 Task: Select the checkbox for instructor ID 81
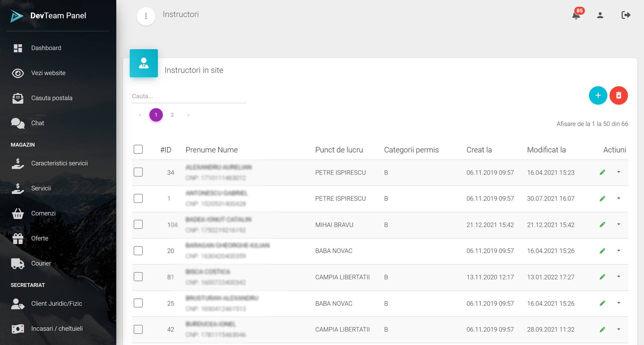pos(138,277)
